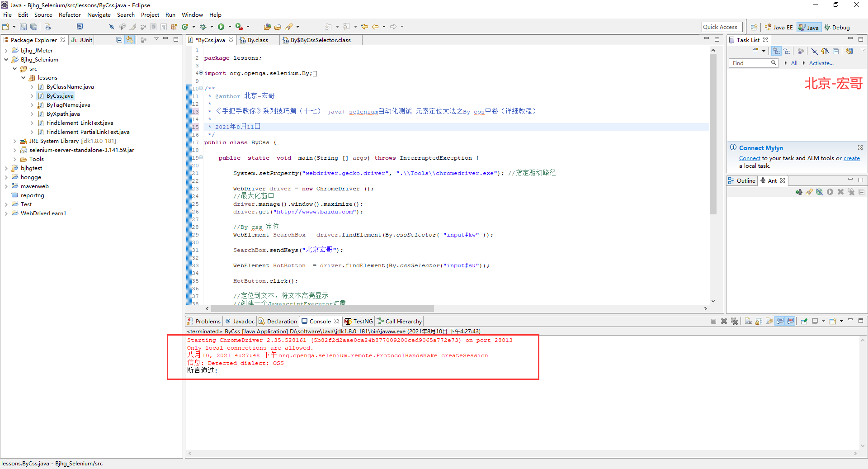
Task: Collapse the lessons package node
Action: click(23, 78)
